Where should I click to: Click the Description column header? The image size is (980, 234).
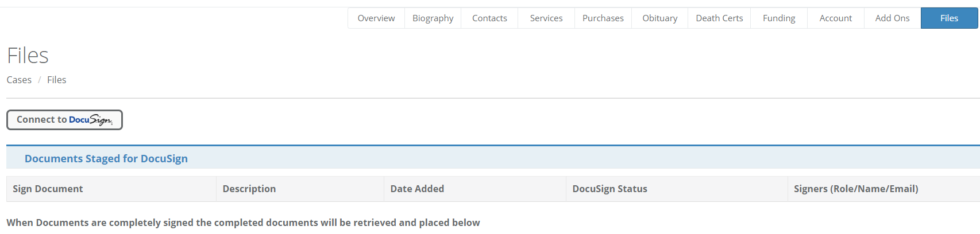249,189
